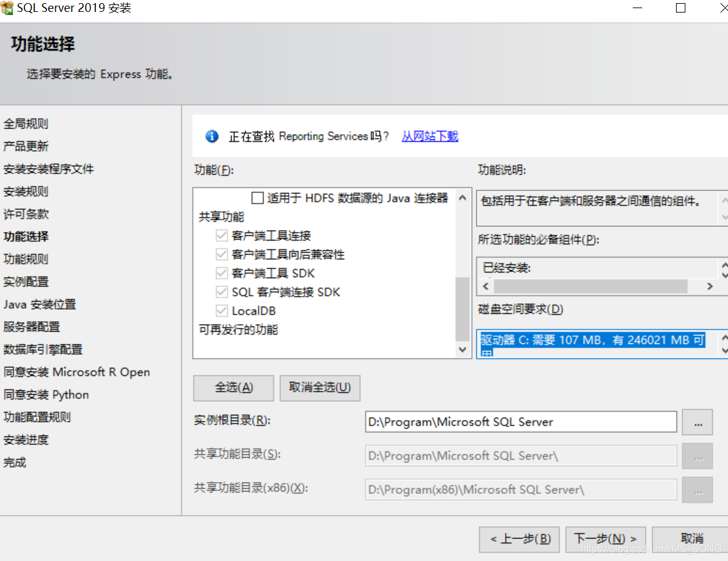Click the 共享功能目录(S) path field
Screen dimensions: 728x561
(521, 456)
